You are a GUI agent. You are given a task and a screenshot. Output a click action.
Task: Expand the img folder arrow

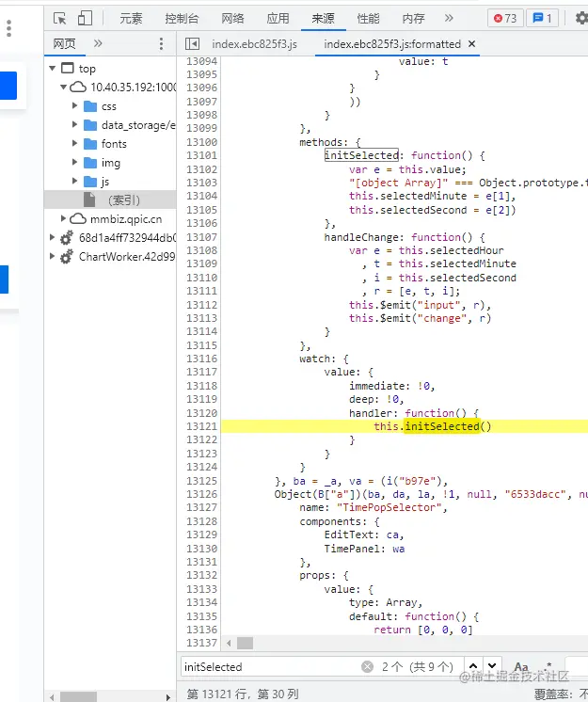[74, 162]
